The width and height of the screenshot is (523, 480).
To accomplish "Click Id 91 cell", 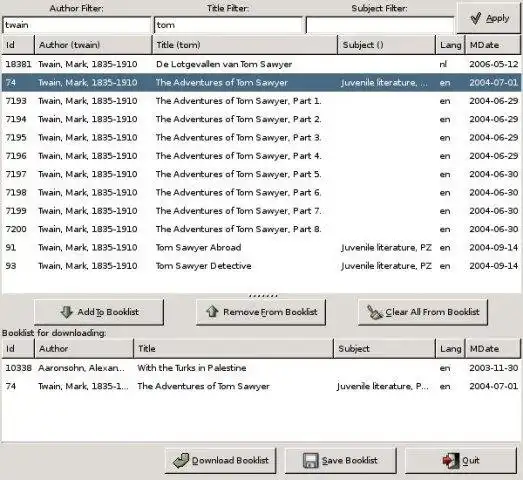I will point(10,248).
